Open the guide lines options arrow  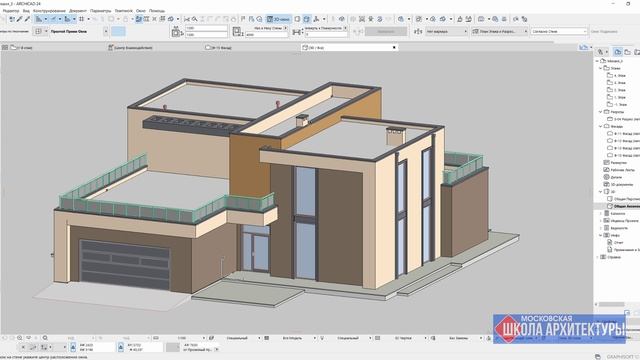click(x=45, y=19)
